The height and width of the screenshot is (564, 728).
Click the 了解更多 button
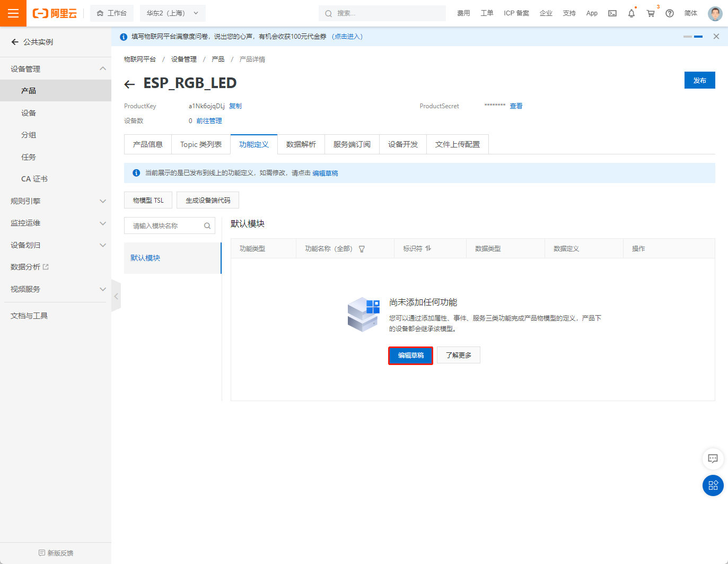(x=459, y=355)
